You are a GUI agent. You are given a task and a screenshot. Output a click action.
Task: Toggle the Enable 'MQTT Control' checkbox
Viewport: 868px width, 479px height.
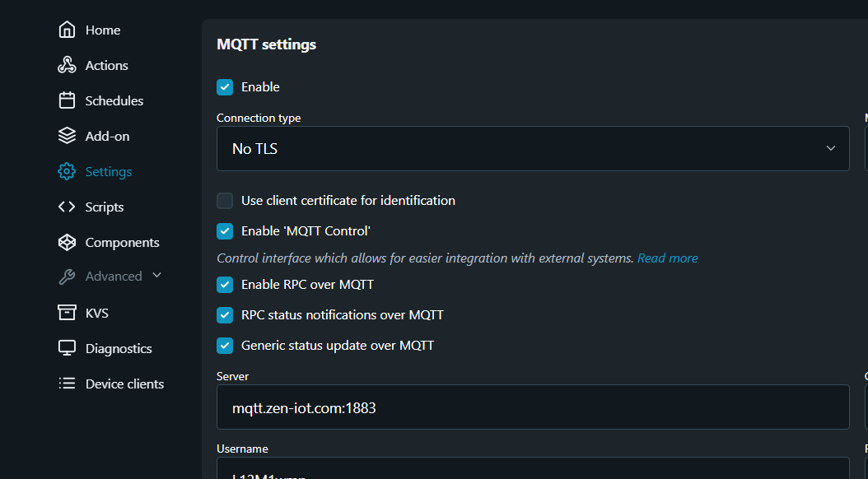[225, 230]
